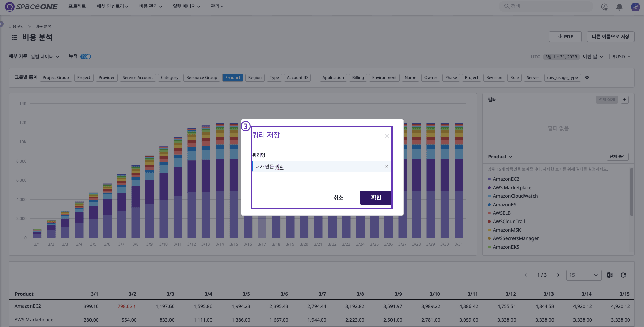Click 전체 삭제 filter button

[x=607, y=100]
